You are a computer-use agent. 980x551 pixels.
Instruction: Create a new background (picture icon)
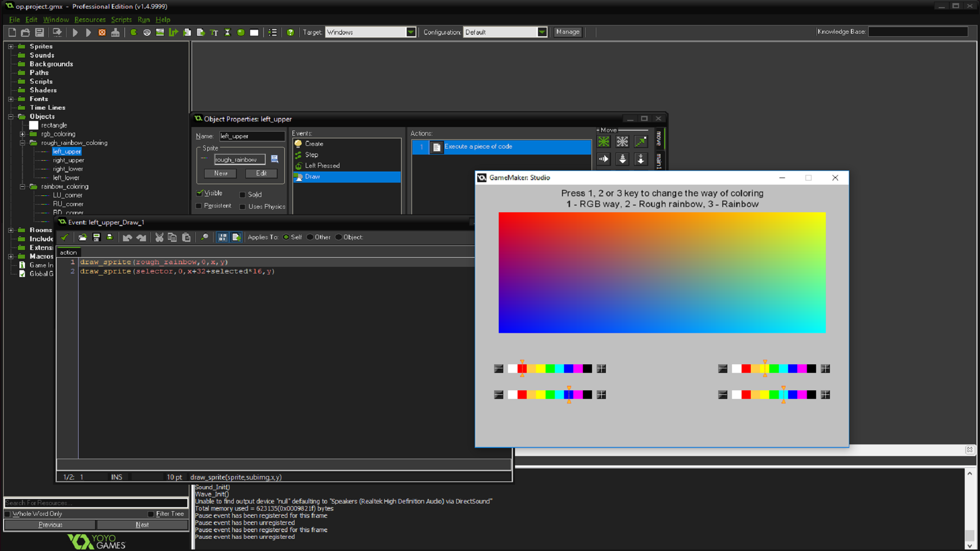point(160,32)
